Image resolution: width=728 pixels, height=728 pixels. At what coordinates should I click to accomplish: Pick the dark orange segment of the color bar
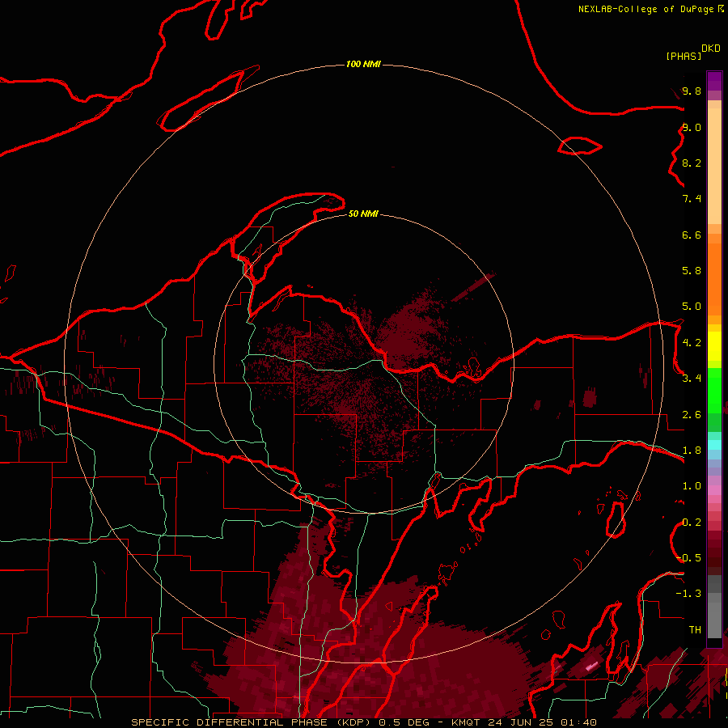point(714,279)
